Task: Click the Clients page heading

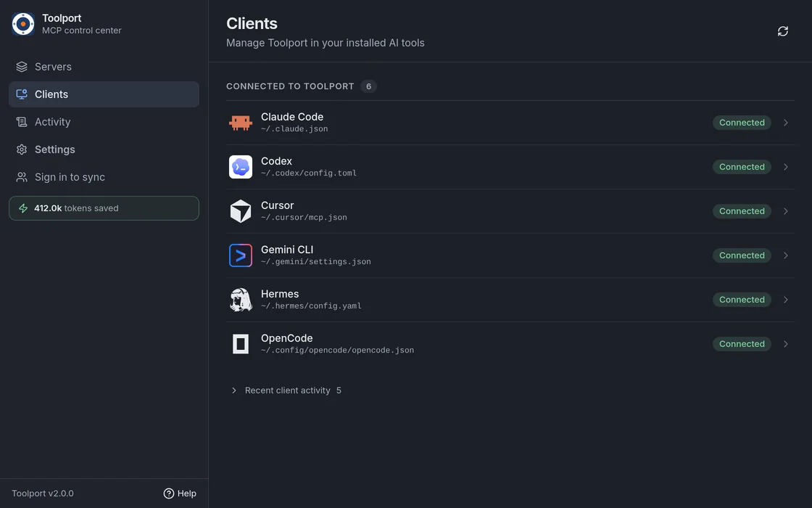Action: tap(252, 24)
